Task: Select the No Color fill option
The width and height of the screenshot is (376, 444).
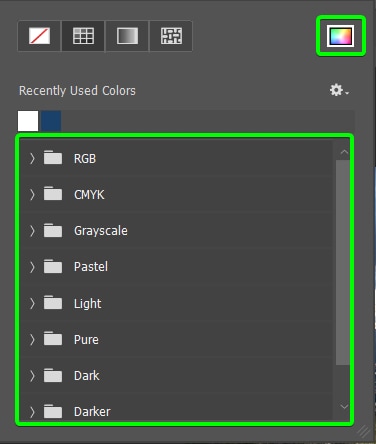Action: (39, 36)
